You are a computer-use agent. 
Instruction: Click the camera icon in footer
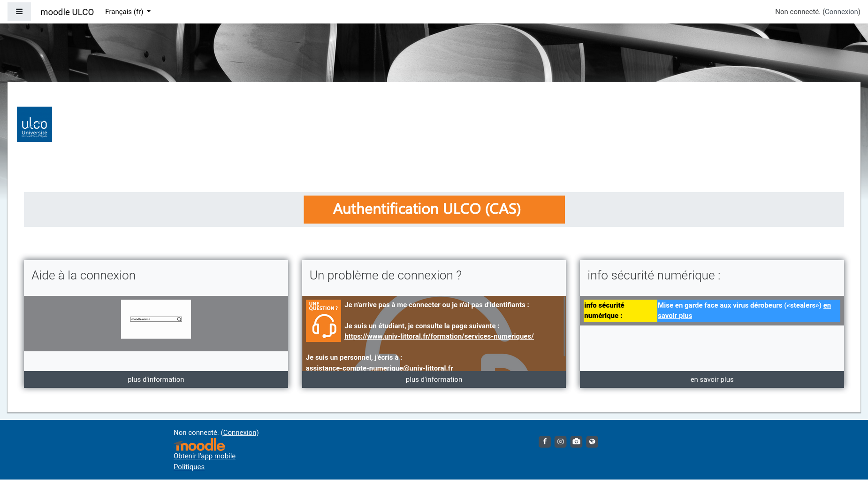(576, 441)
